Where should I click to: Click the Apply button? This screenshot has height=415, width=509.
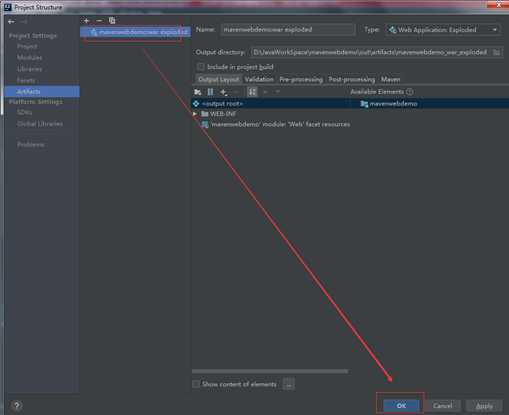484,405
